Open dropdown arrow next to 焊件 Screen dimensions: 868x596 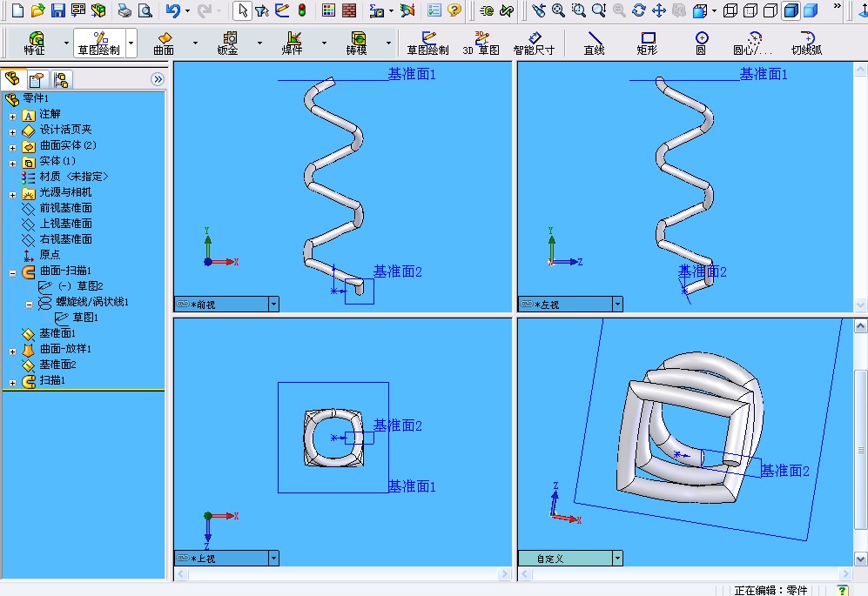(x=324, y=43)
